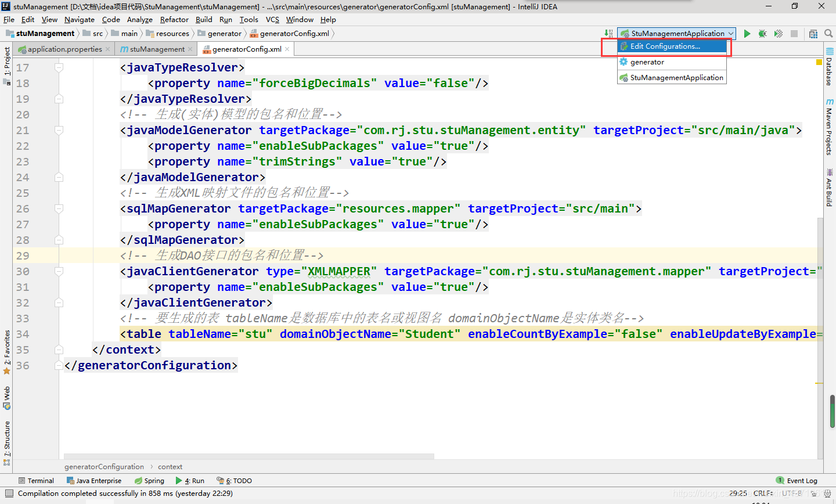Open the run configuration dropdown StuManagementApplication
Screen dimensions: 836x504
coord(676,34)
